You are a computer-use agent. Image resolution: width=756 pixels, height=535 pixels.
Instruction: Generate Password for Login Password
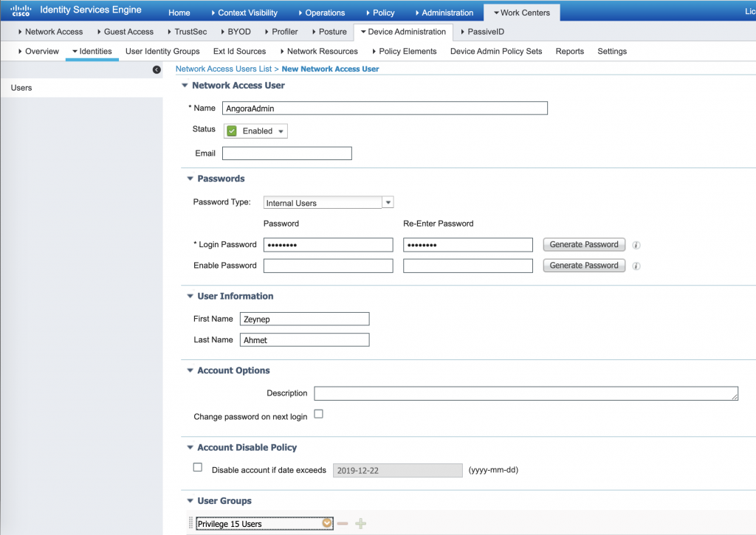(584, 245)
